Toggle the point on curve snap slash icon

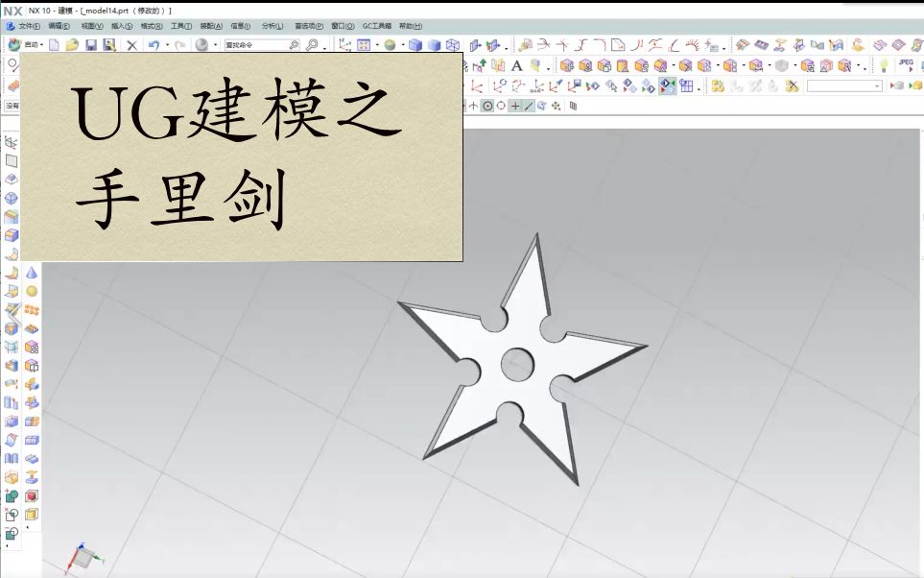click(528, 107)
